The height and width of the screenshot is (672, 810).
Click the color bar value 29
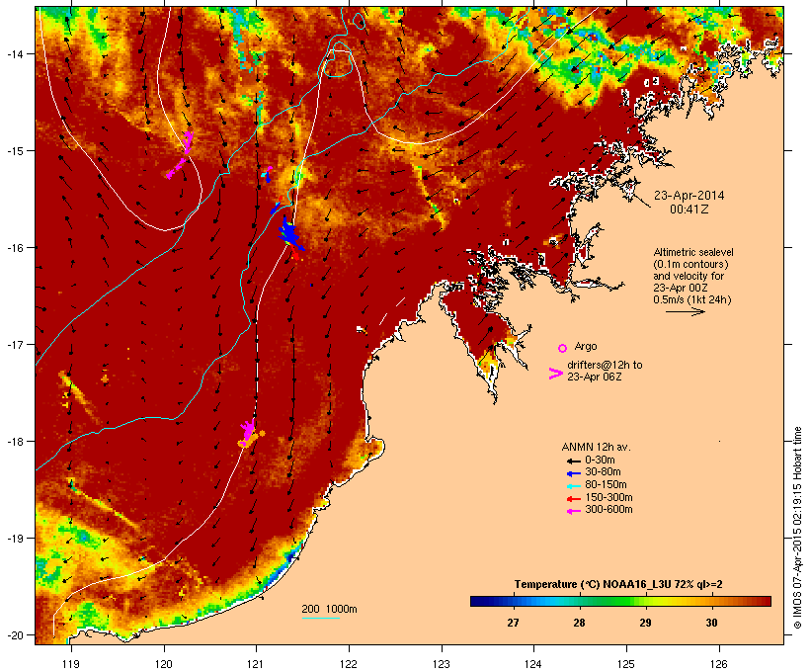(x=645, y=623)
